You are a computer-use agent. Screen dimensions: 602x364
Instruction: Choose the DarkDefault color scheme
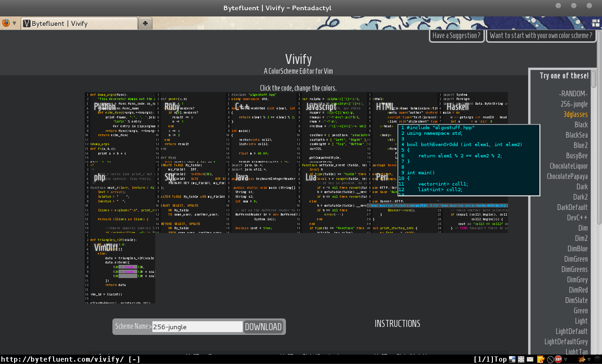(x=572, y=208)
